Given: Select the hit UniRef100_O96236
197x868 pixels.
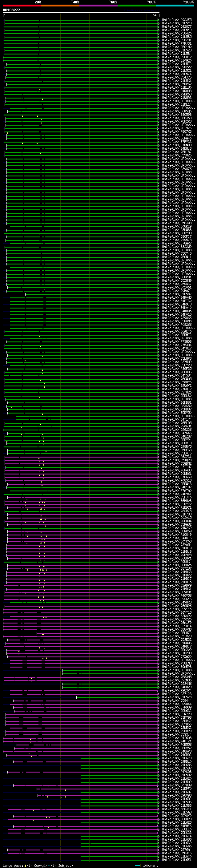Looking at the screenshot, I should 177,430.
